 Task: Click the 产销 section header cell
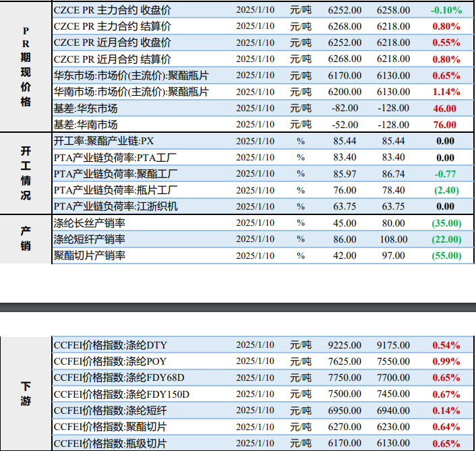26,239
